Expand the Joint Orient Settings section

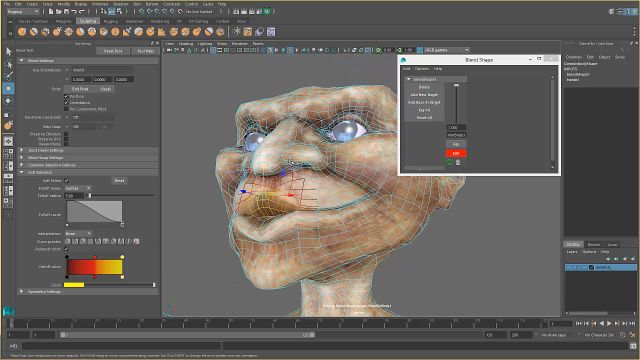[x=22, y=150]
